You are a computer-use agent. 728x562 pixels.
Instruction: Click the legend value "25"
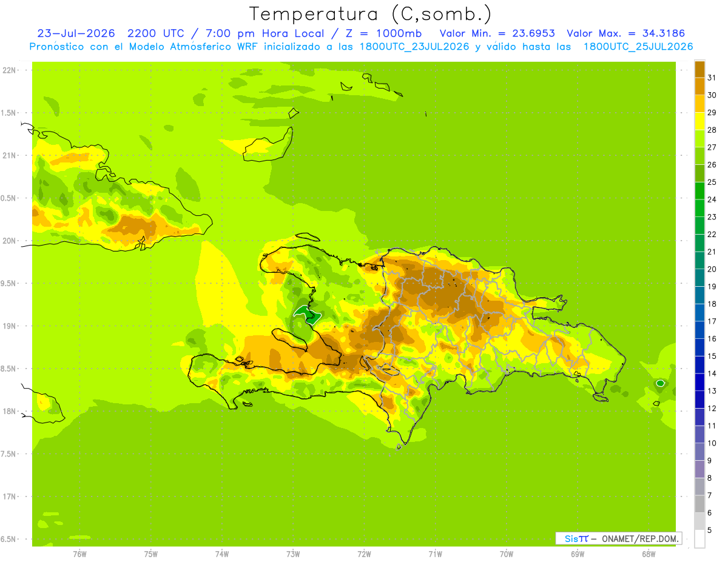click(x=712, y=182)
